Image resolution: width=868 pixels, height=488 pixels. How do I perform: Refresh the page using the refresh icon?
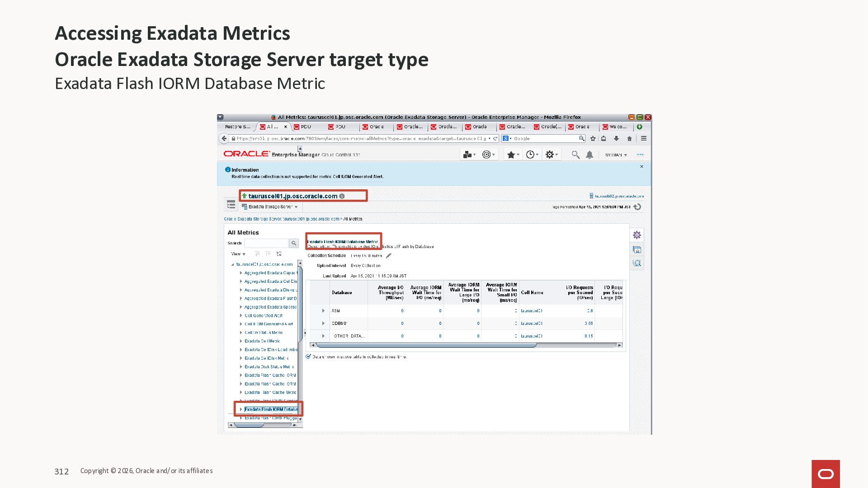pos(637,207)
